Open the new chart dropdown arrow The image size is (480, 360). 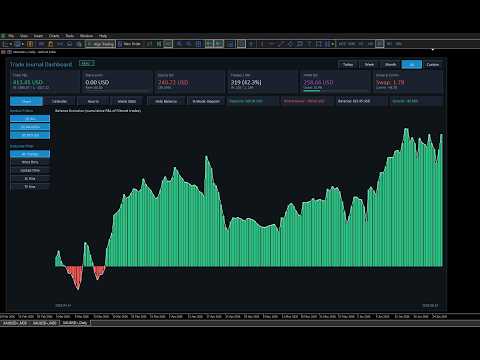click(x=11, y=44)
